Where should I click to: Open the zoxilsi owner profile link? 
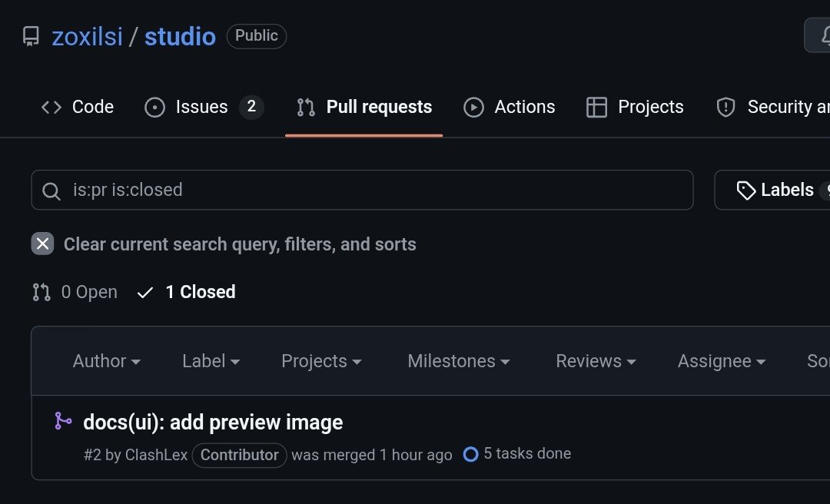click(x=88, y=37)
